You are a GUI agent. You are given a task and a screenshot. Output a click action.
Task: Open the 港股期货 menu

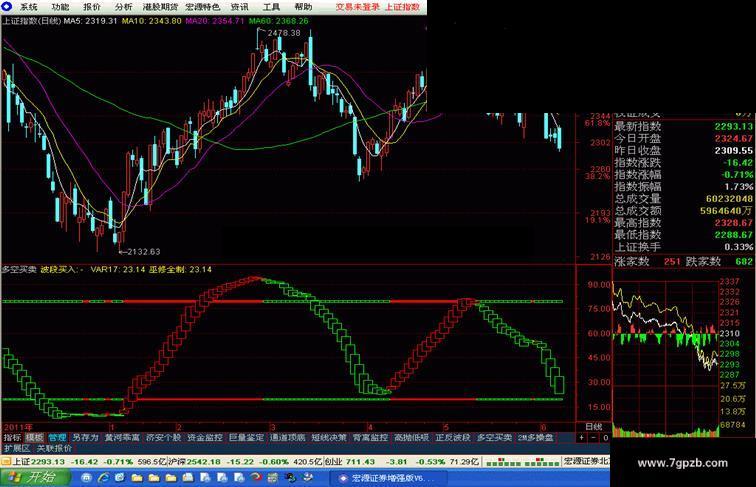tap(161, 7)
